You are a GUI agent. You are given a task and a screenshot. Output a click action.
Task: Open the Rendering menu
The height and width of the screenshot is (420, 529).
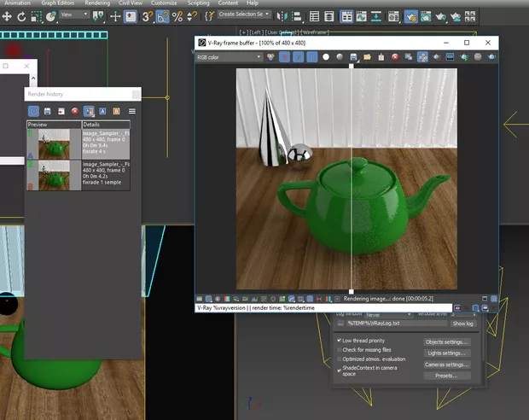coord(97,3)
